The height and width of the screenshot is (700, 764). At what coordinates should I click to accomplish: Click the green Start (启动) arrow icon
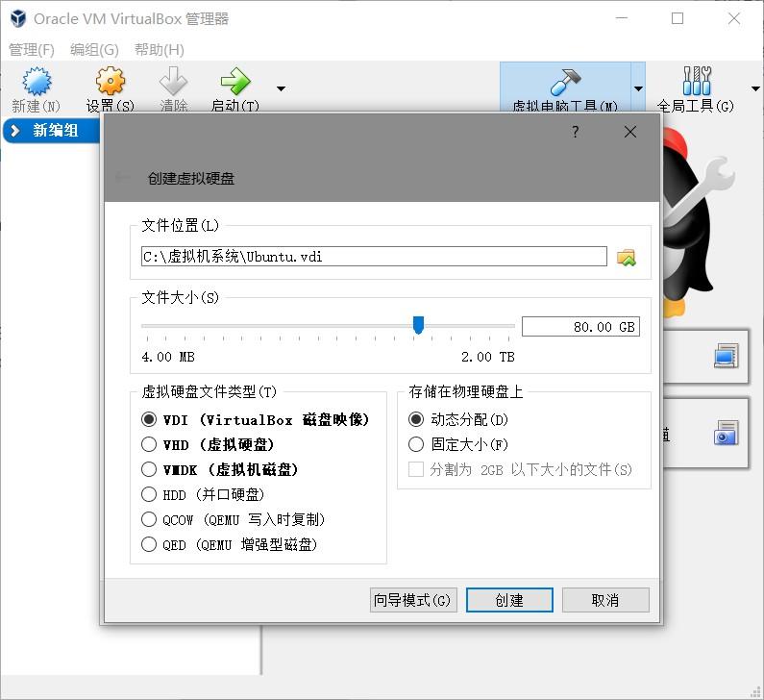pyautogui.click(x=235, y=81)
